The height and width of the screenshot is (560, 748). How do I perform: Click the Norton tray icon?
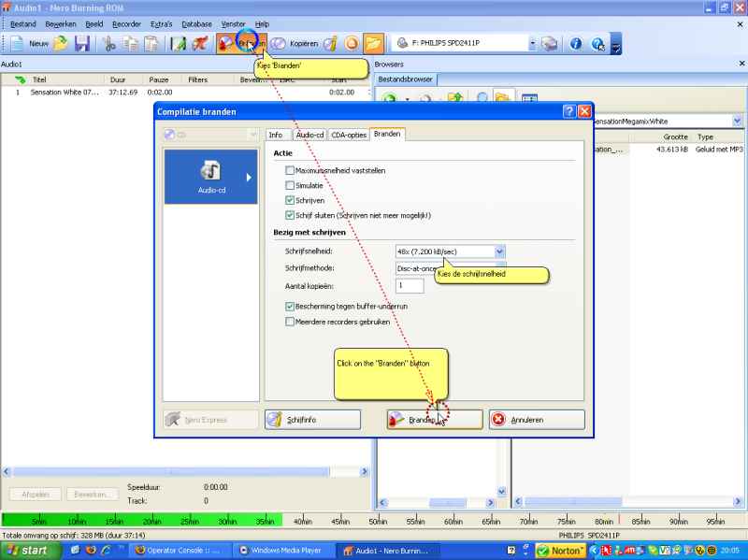(562, 551)
